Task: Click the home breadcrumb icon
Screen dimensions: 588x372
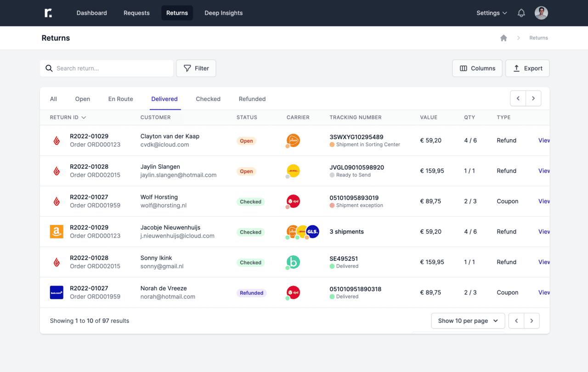Action: point(503,38)
